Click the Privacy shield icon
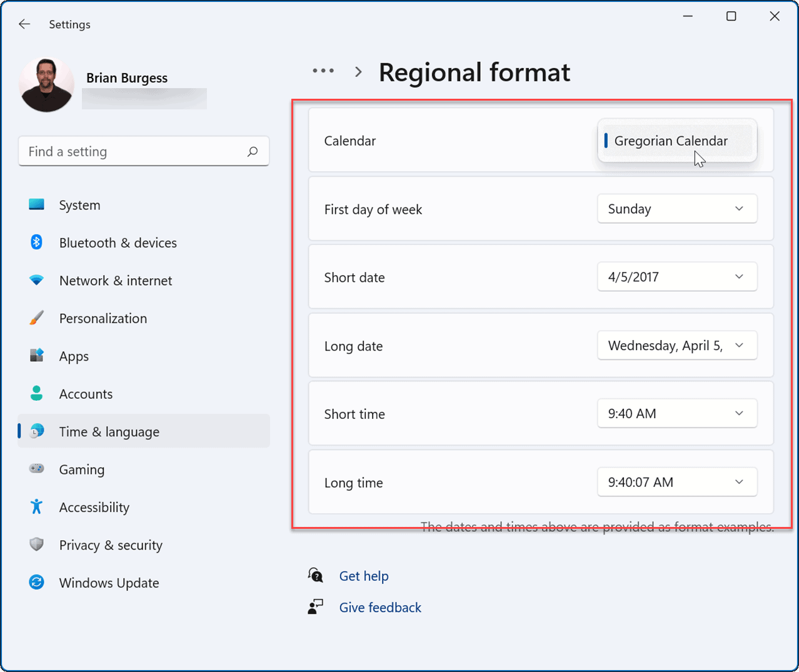This screenshot has width=799, height=672. 37,544
